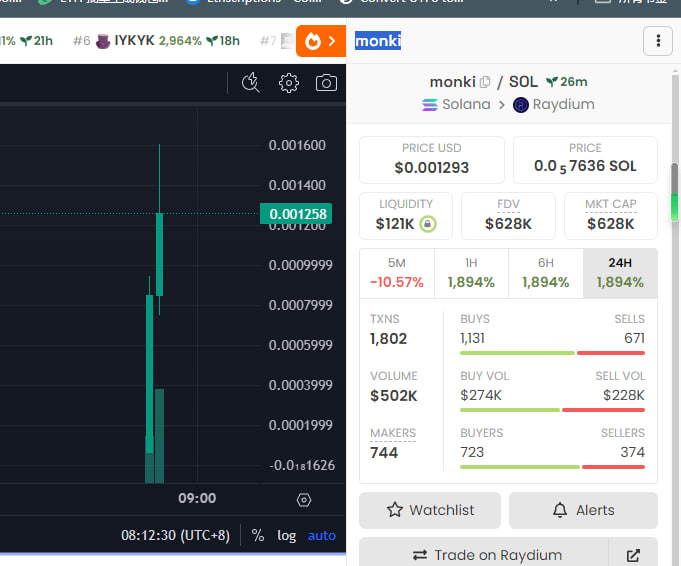Screen dimensions: 681x566
Task: Click the SELL VOL $228K value
Action: click(624, 395)
